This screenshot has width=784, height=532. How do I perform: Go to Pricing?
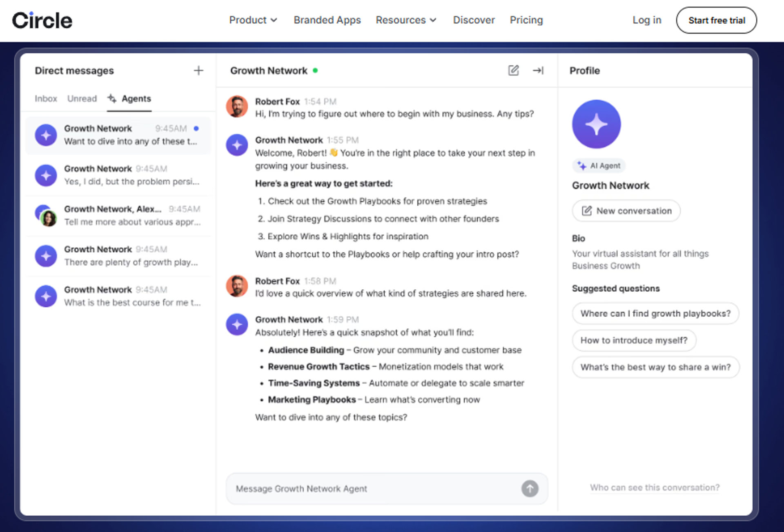pos(526,20)
